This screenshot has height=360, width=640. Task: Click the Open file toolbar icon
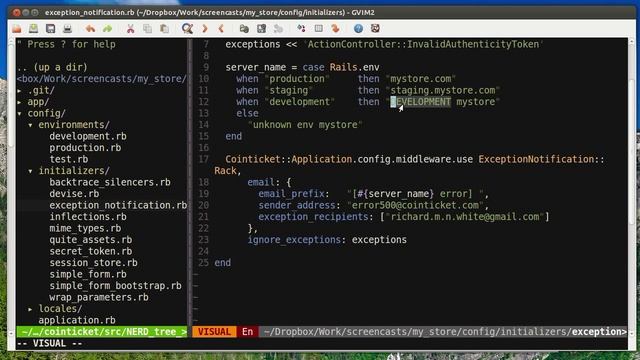tap(17, 28)
